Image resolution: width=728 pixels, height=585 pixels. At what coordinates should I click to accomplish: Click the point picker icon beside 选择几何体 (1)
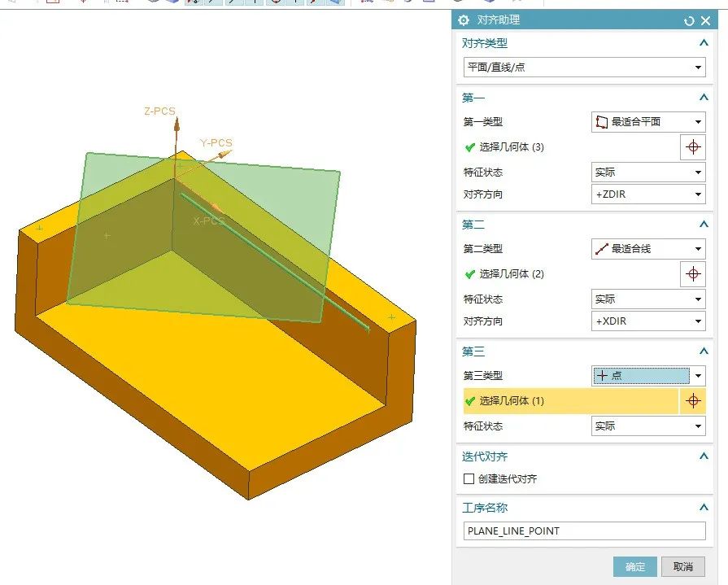click(693, 401)
